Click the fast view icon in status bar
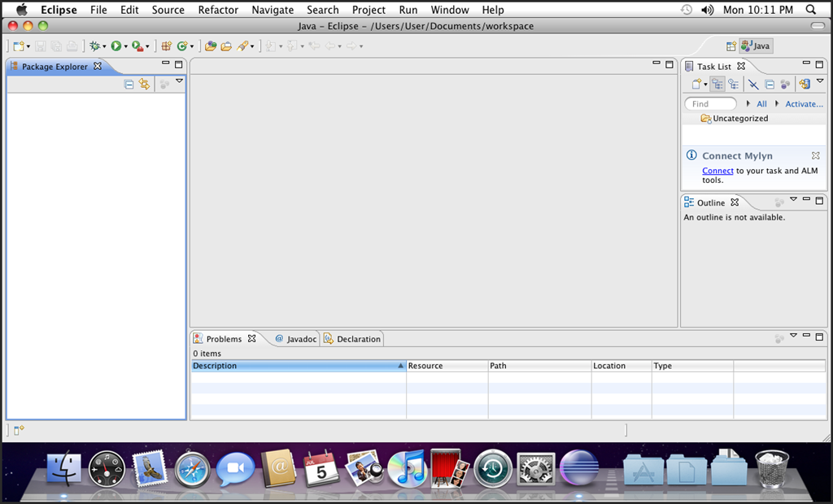The width and height of the screenshot is (833, 504). [19, 430]
